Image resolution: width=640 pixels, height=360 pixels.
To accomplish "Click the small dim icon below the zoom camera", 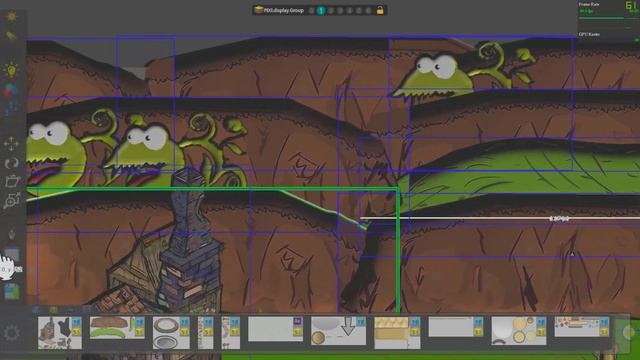I will 12,235.
